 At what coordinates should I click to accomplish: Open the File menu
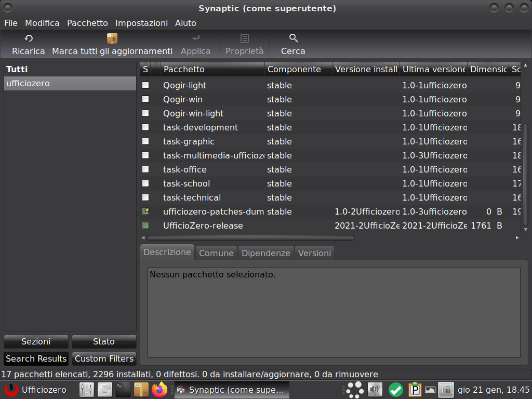11,23
